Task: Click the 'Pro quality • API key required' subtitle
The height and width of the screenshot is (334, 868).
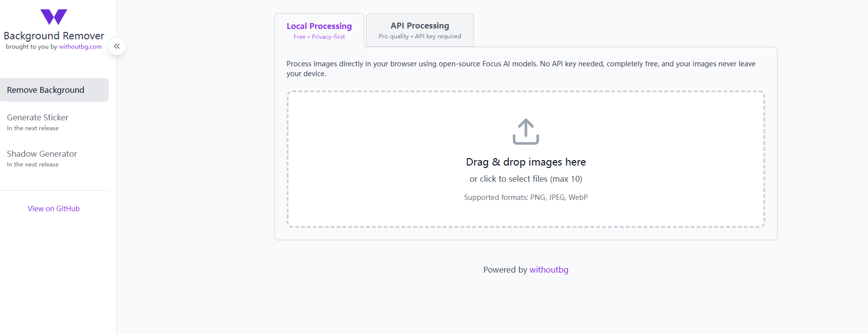Action: tap(420, 36)
